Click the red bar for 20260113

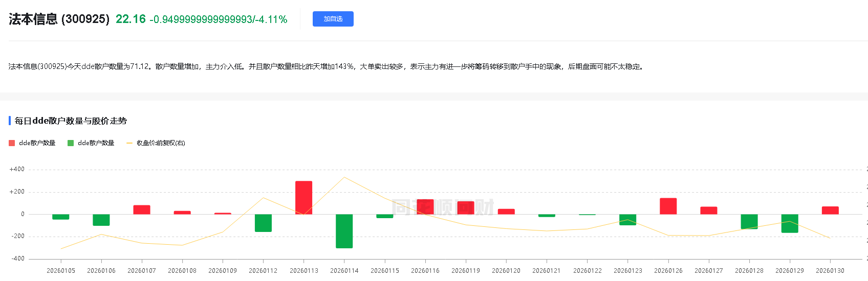[x=303, y=198]
